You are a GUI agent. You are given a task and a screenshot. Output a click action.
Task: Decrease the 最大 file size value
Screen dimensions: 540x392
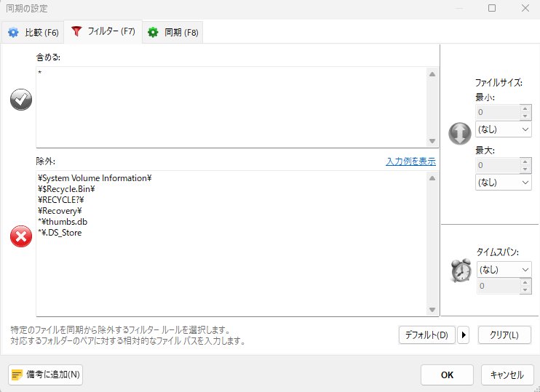[525, 169]
